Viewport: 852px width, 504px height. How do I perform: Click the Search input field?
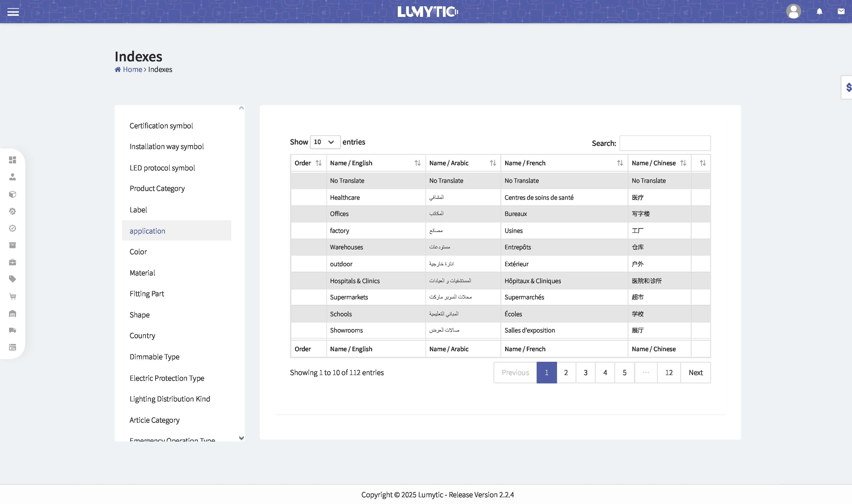point(665,143)
